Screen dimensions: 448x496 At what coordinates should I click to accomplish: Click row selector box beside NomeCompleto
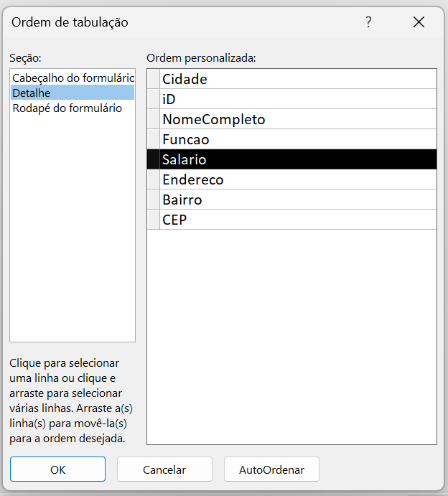pyautogui.click(x=153, y=119)
